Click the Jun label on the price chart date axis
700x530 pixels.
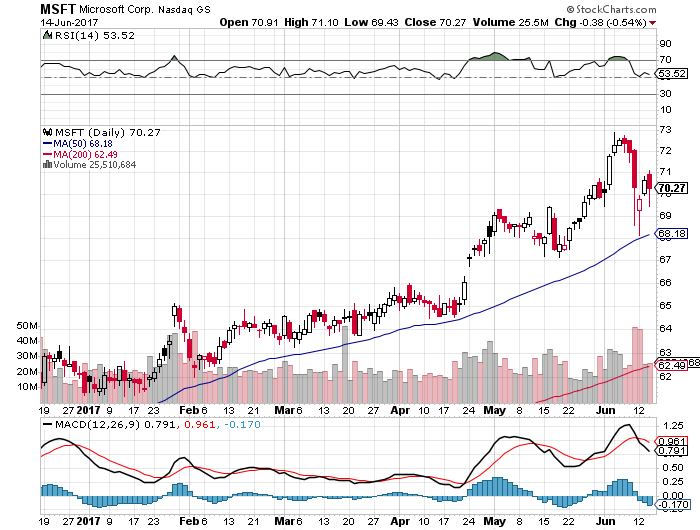pos(606,410)
